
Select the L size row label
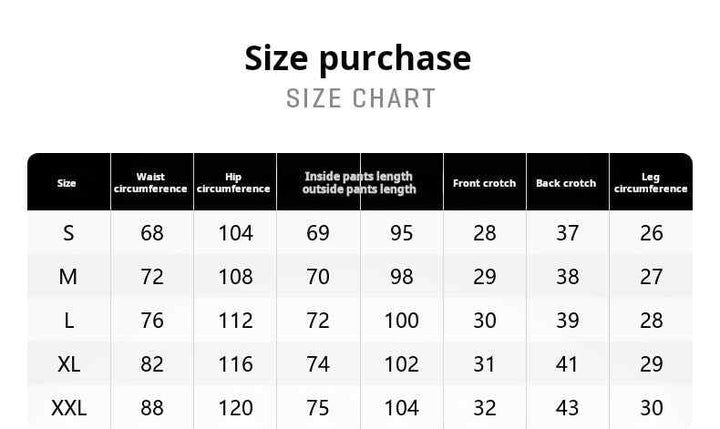(69, 321)
